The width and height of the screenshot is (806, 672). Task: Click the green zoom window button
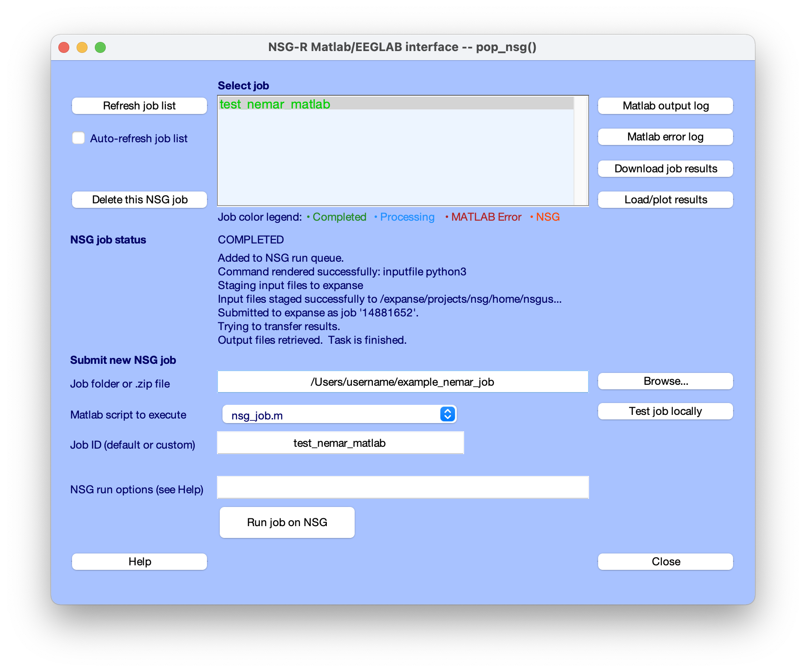coord(100,47)
